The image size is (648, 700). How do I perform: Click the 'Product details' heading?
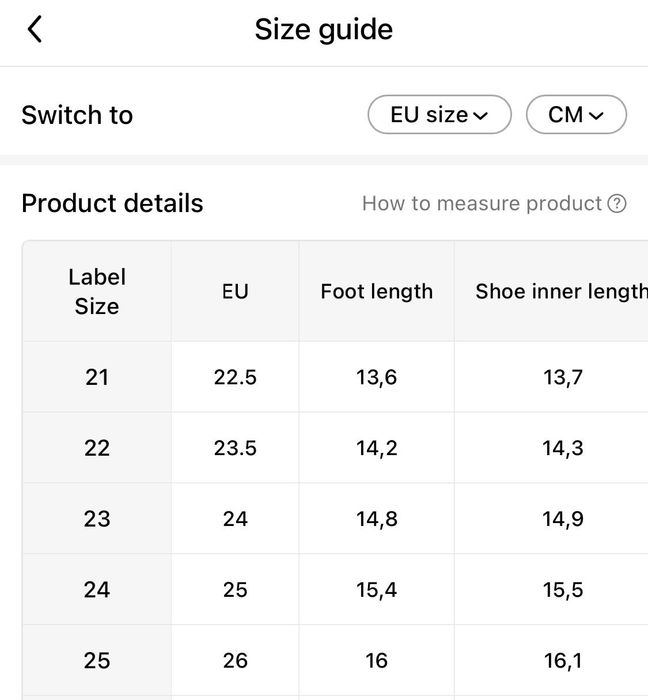click(x=112, y=204)
